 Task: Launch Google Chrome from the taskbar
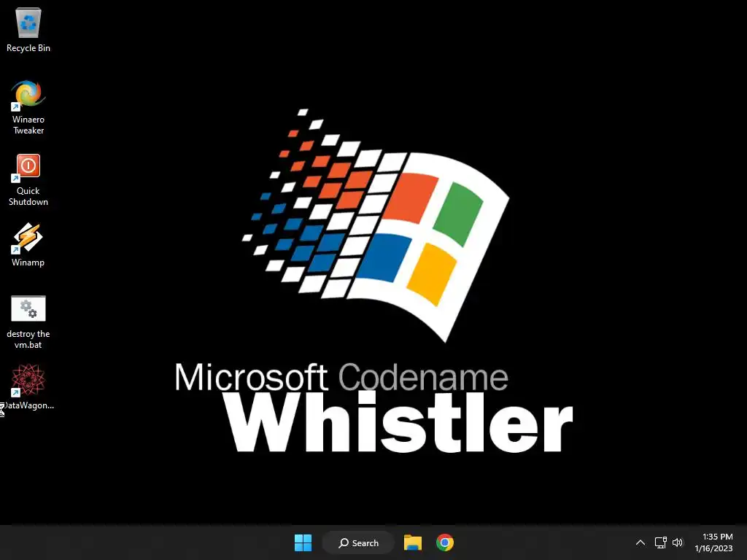pyautogui.click(x=445, y=542)
